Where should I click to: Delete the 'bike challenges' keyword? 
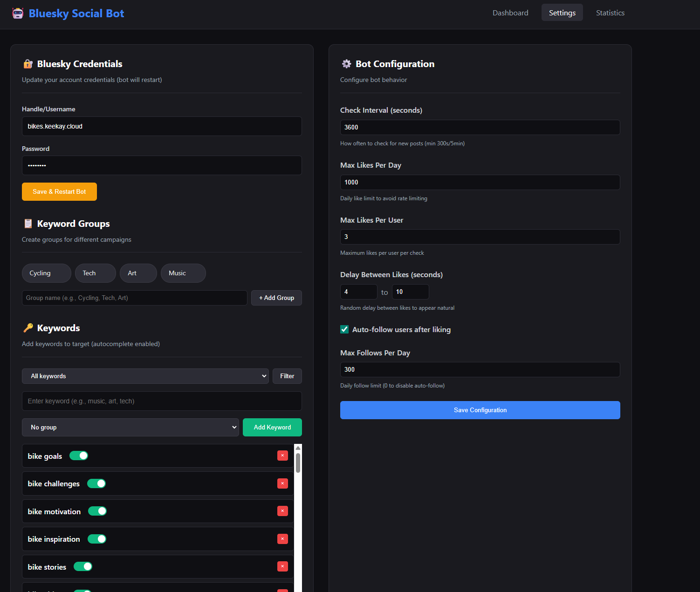(x=282, y=483)
